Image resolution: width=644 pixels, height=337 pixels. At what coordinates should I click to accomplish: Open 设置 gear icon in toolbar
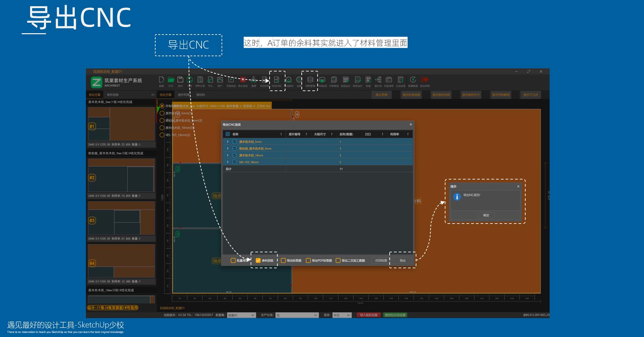[299, 80]
